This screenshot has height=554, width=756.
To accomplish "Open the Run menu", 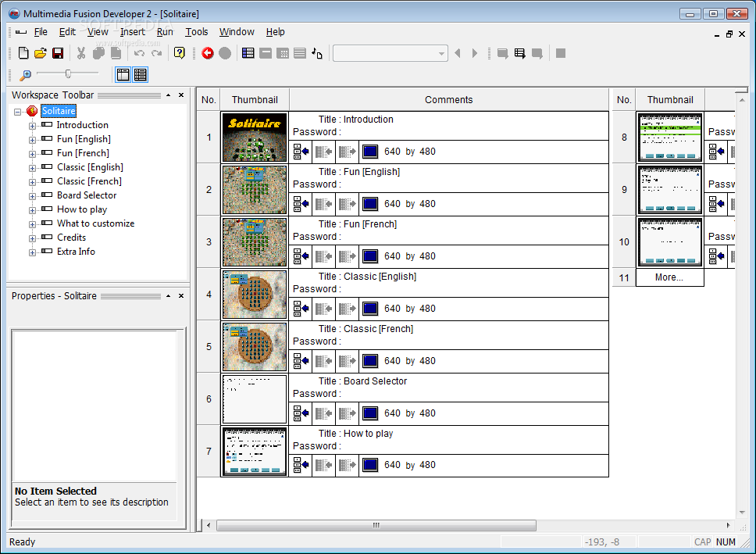I will pyautogui.click(x=165, y=32).
